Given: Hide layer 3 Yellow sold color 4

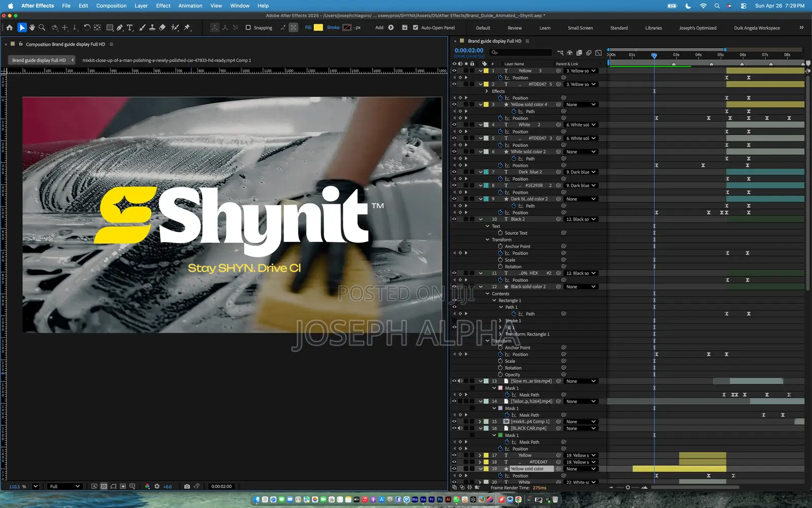Looking at the screenshot, I should pyautogui.click(x=454, y=104).
